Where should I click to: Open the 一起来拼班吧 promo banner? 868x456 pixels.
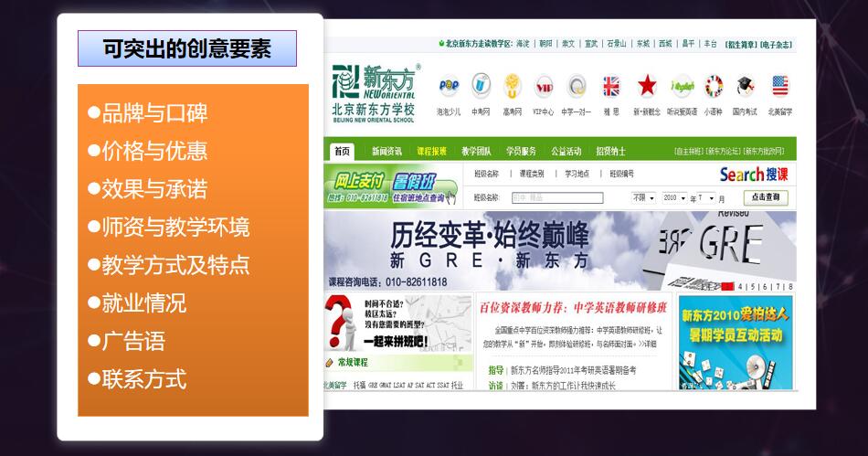click(x=398, y=323)
